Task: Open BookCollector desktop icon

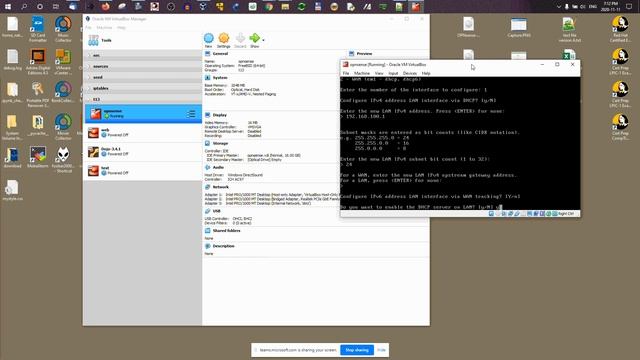Action: point(63,92)
